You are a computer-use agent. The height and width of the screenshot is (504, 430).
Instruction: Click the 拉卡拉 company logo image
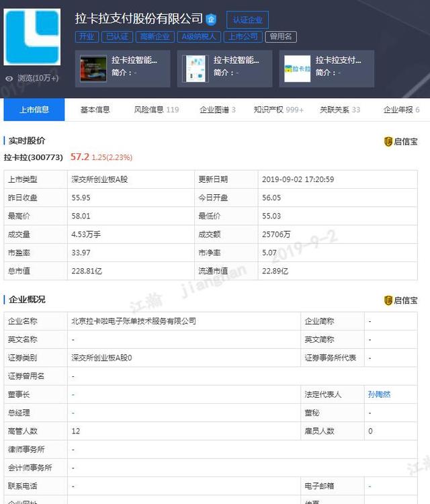point(32,37)
